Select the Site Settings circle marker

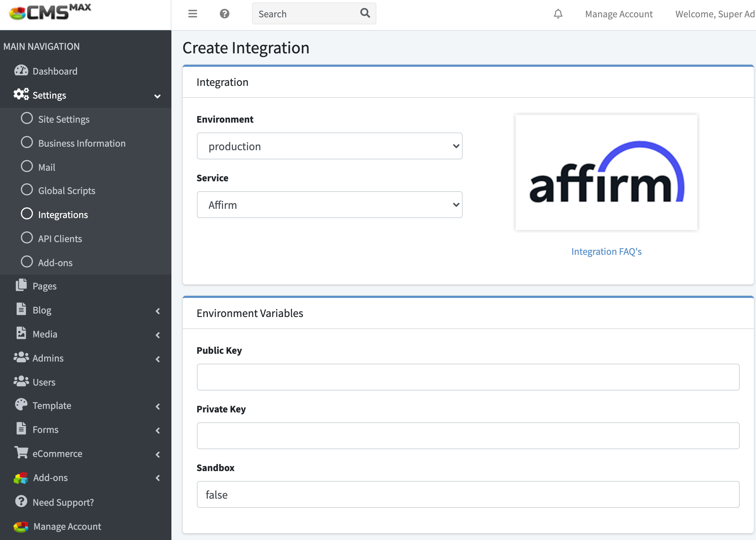(27, 118)
